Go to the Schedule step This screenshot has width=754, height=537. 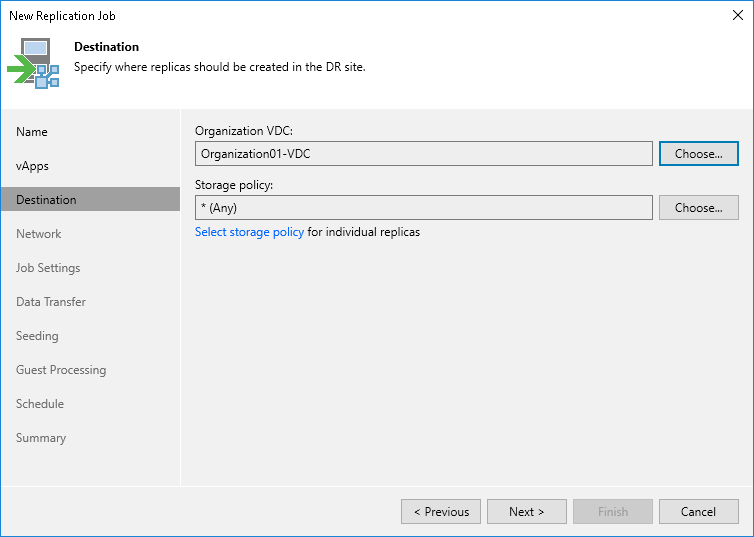40,404
